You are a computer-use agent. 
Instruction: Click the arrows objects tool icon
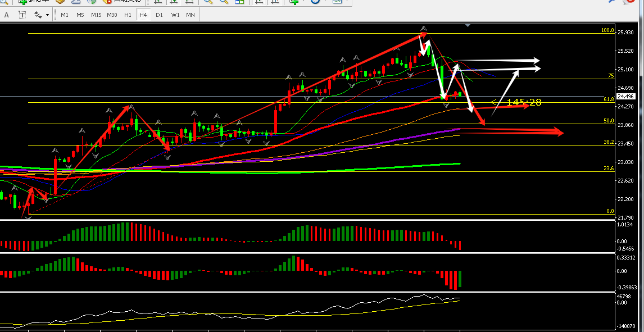38,15
